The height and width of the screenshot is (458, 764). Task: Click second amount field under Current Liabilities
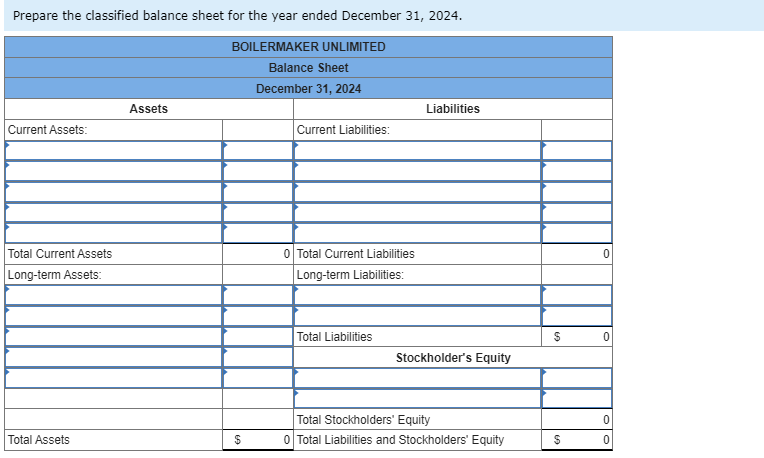coord(577,171)
